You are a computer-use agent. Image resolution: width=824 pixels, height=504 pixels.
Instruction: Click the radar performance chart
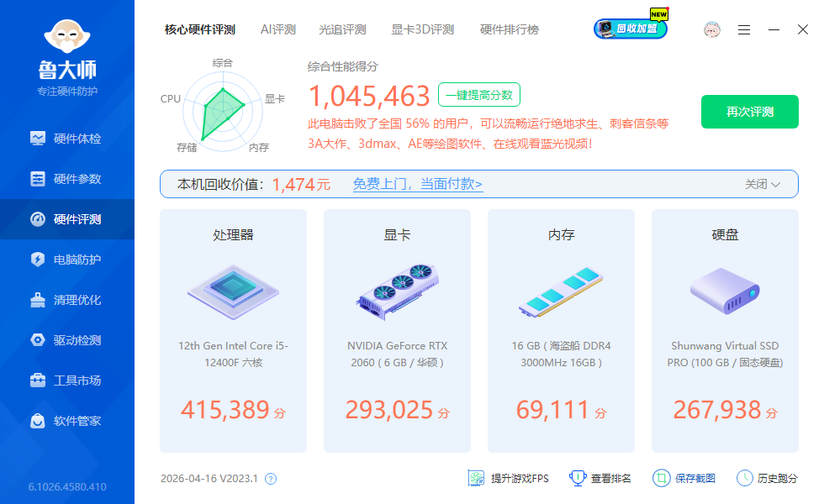pos(223,111)
